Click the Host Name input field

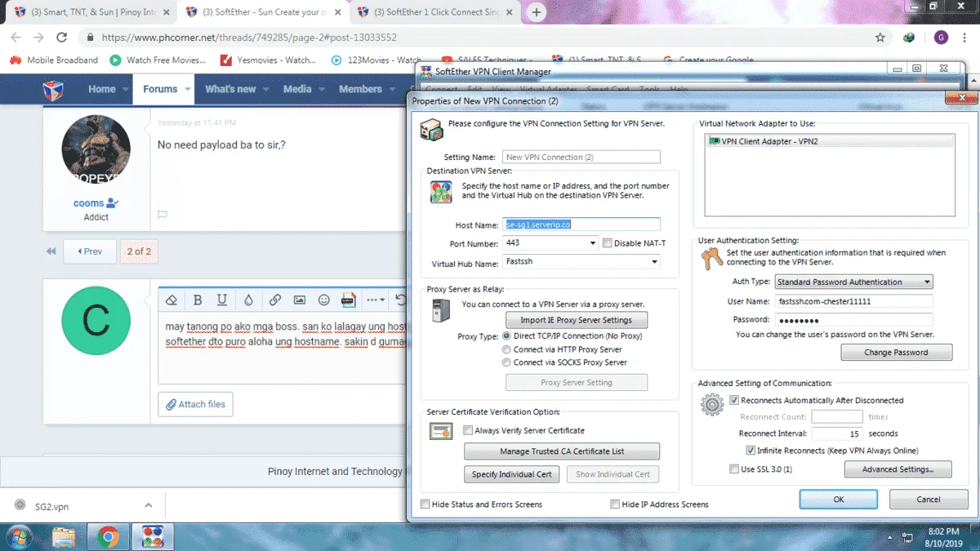tap(582, 224)
